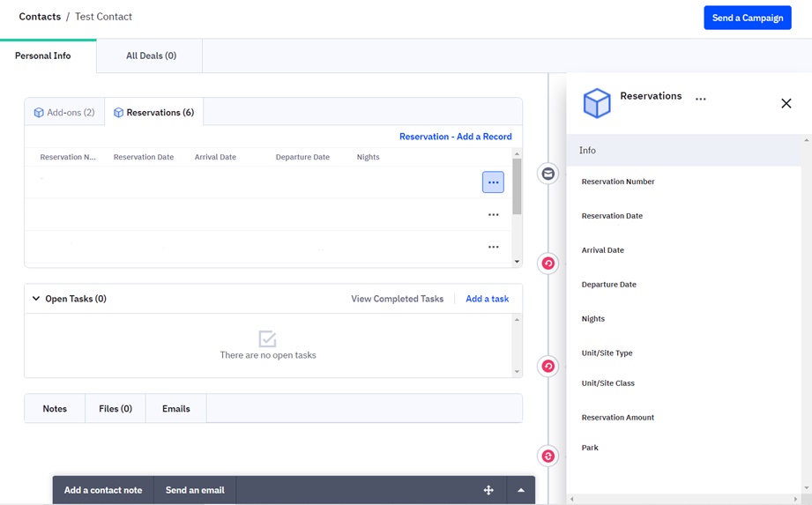Screen dimensions: 812x505
Task: Click the highlighted ellipsis in first reservation row
Action: coord(493,182)
